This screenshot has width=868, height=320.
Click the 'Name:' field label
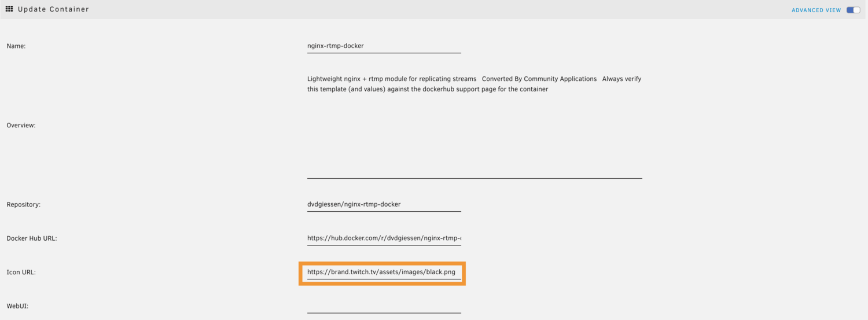(16, 46)
